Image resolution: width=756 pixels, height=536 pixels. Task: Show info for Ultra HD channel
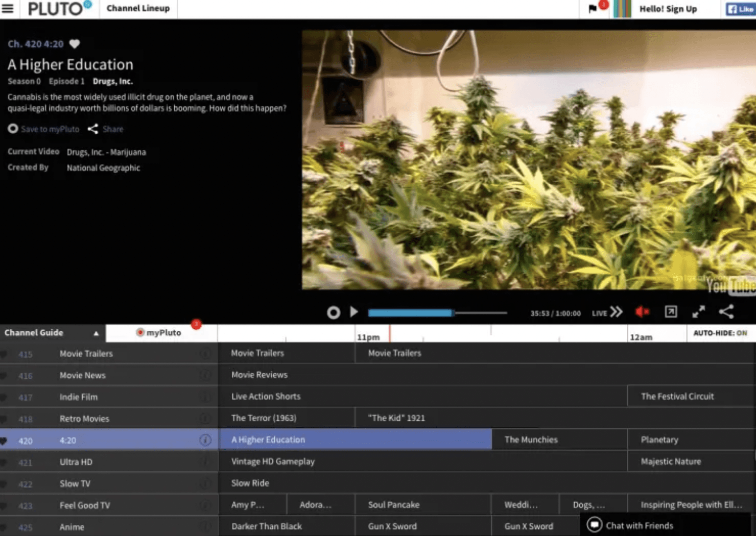(205, 462)
